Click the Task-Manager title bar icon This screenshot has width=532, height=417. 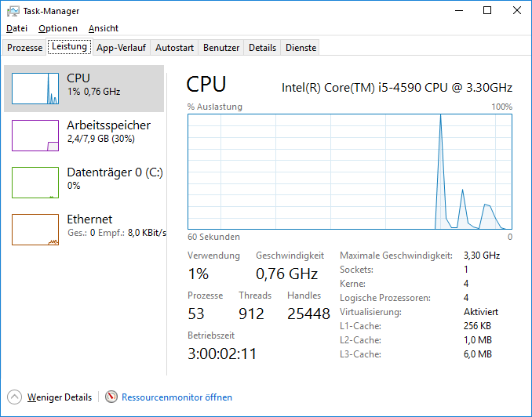click(x=10, y=11)
